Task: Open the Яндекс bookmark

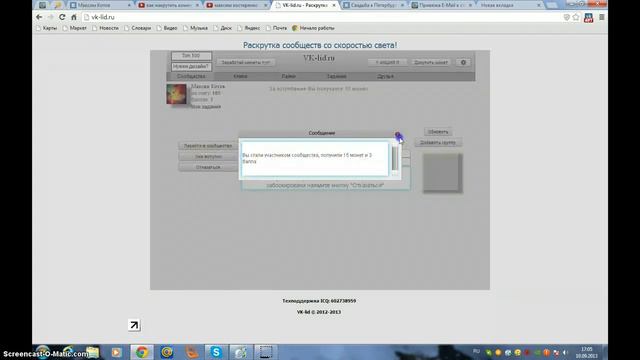Action: (x=249, y=28)
